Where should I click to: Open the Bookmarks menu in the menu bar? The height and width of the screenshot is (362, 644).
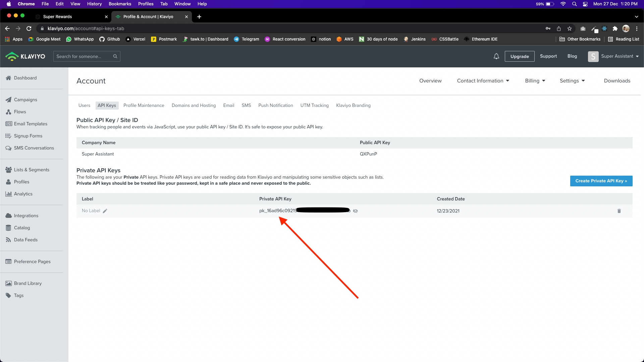pyautogui.click(x=120, y=4)
